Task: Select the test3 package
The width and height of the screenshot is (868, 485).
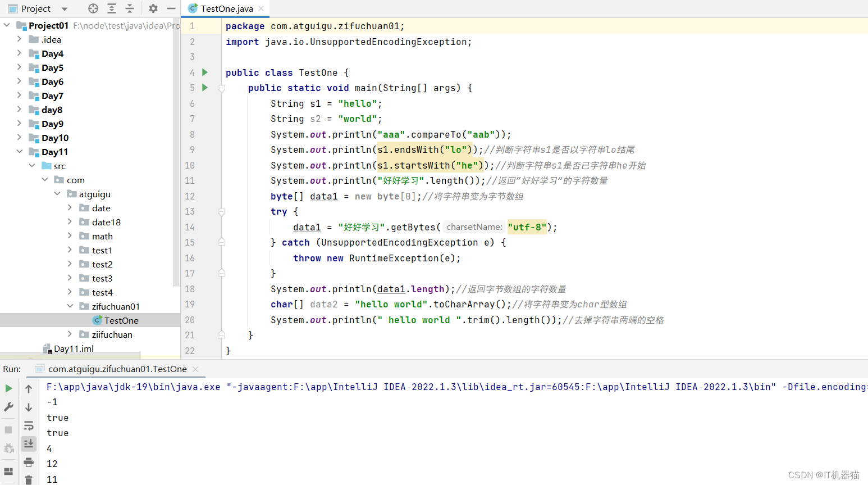Action: (x=102, y=278)
